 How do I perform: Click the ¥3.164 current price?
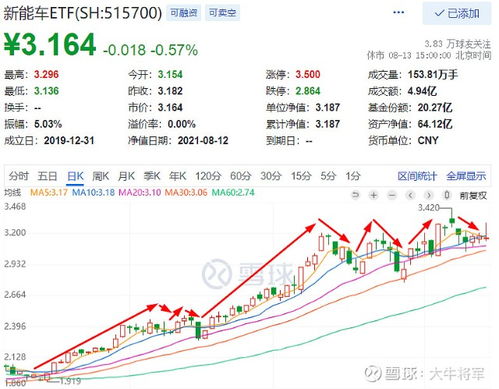click(x=50, y=45)
